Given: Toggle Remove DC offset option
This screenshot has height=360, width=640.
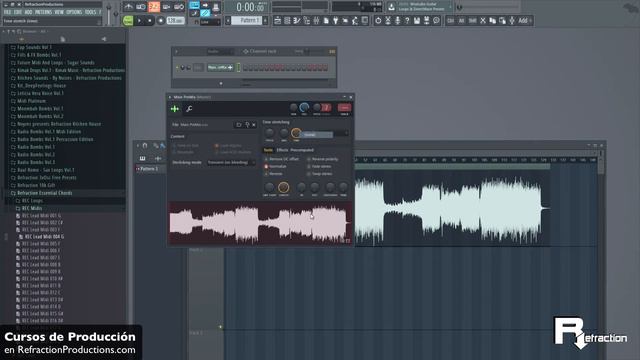Looking at the screenshot, I should coord(281,159).
